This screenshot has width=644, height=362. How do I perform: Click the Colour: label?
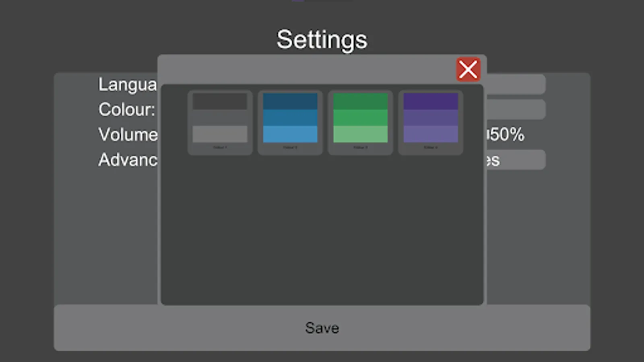[x=126, y=109]
